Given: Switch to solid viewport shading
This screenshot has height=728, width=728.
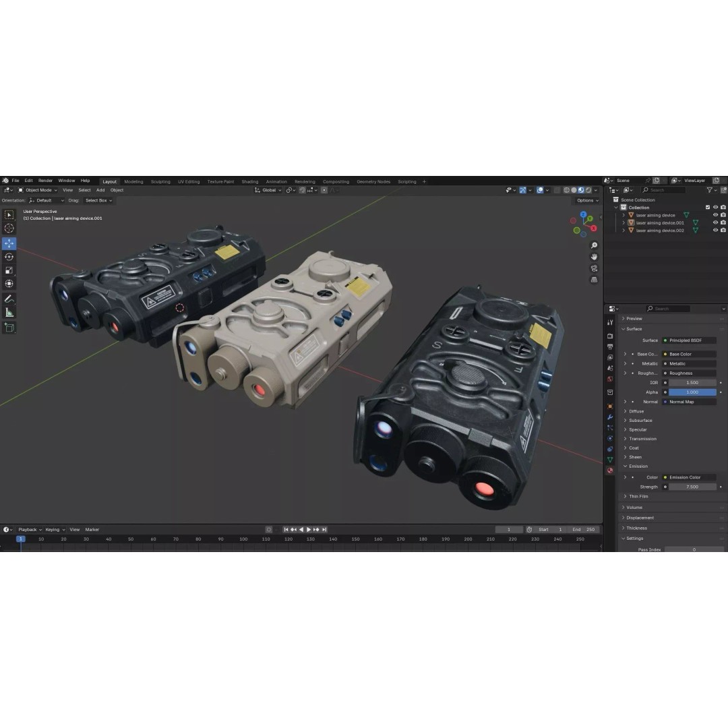Looking at the screenshot, I should (574, 190).
